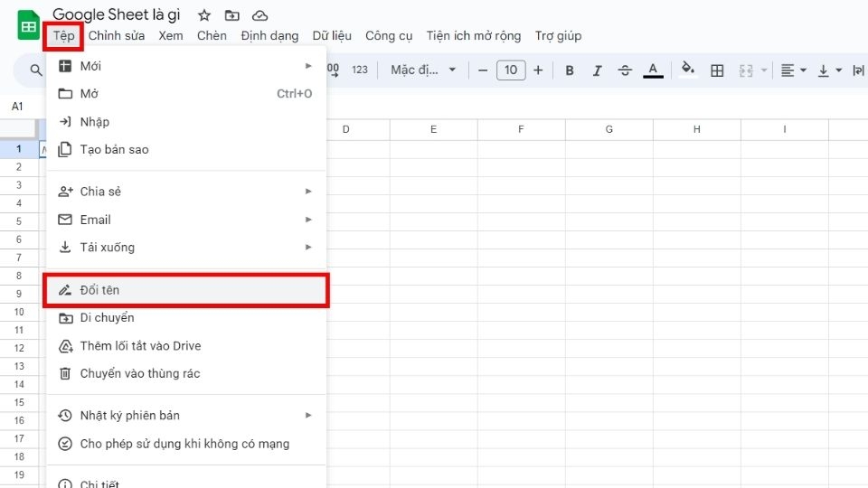Click the cell name box A1

point(17,107)
